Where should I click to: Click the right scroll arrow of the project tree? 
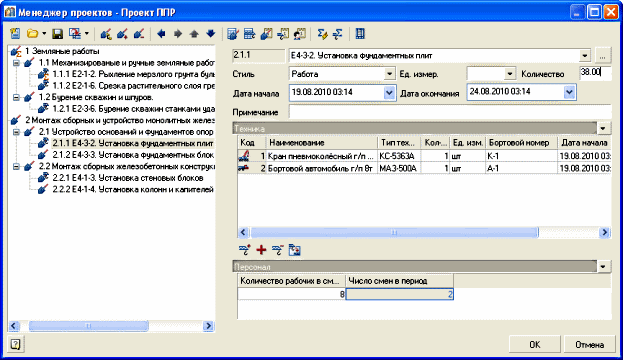pos(209,326)
